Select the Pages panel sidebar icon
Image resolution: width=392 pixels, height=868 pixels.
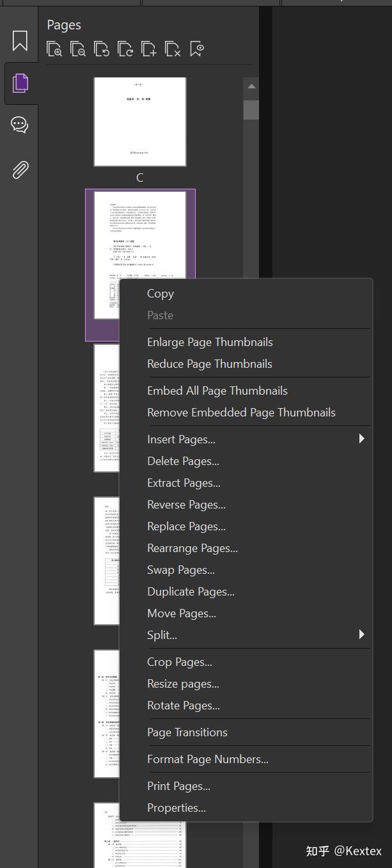[x=20, y=83]
